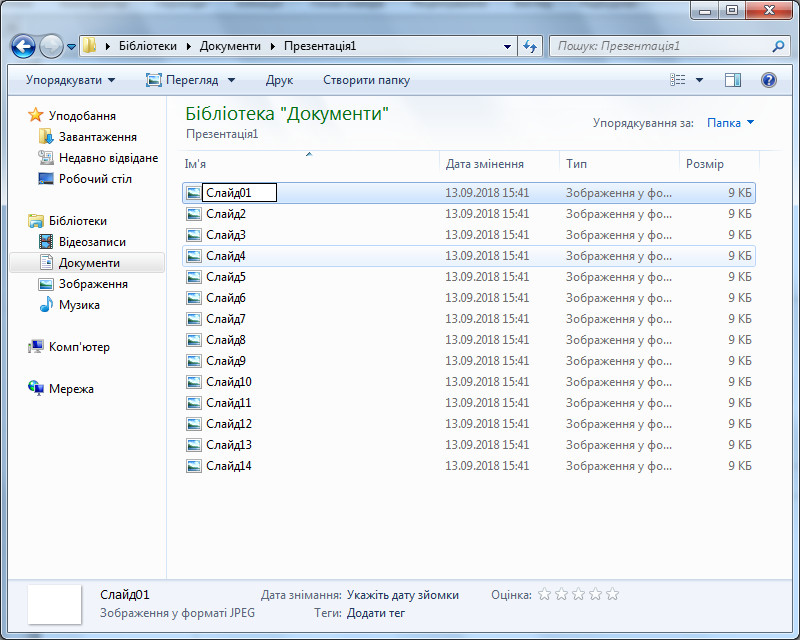Click the Друк toolbar button
This screenshot has height=640, width=800.
(279, 80)
